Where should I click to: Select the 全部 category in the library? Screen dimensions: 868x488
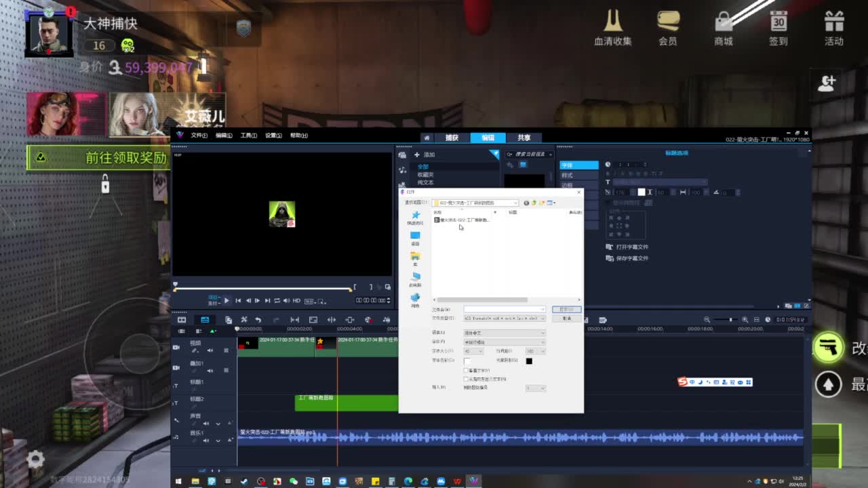422,167
